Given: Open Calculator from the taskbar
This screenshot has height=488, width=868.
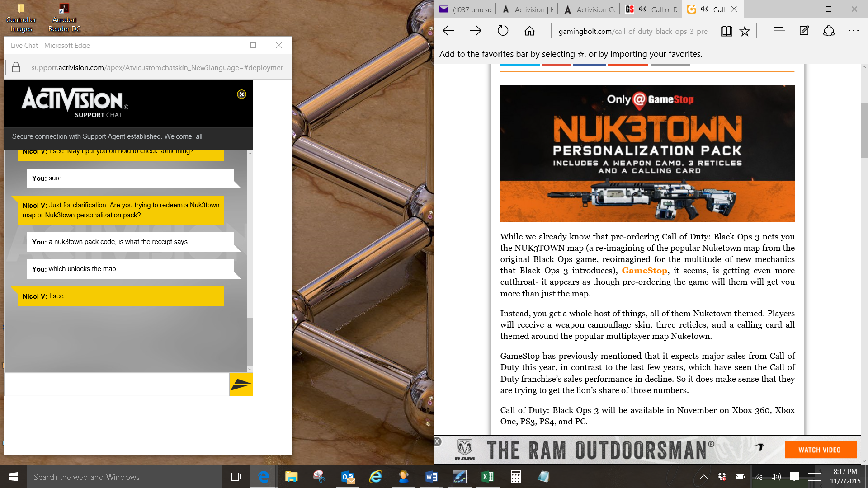Looking at the screenshot, I should coord(516,477).
